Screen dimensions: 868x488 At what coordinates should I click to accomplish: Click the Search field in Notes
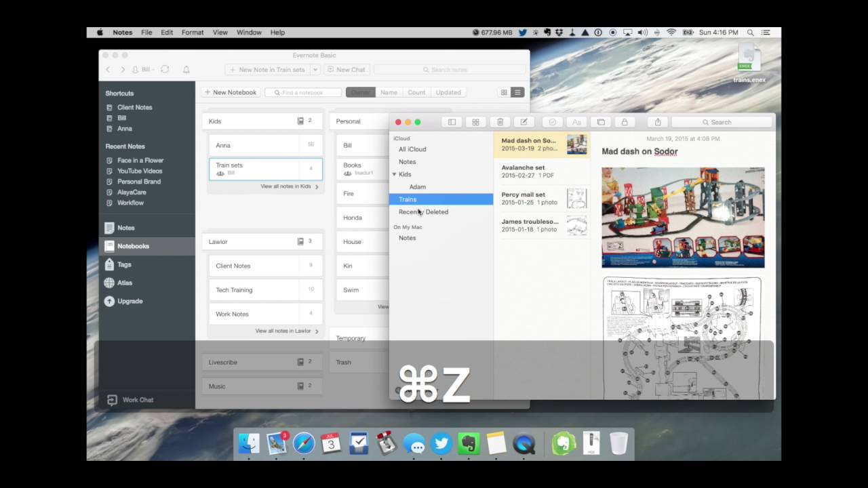click(x=722, y=122)
